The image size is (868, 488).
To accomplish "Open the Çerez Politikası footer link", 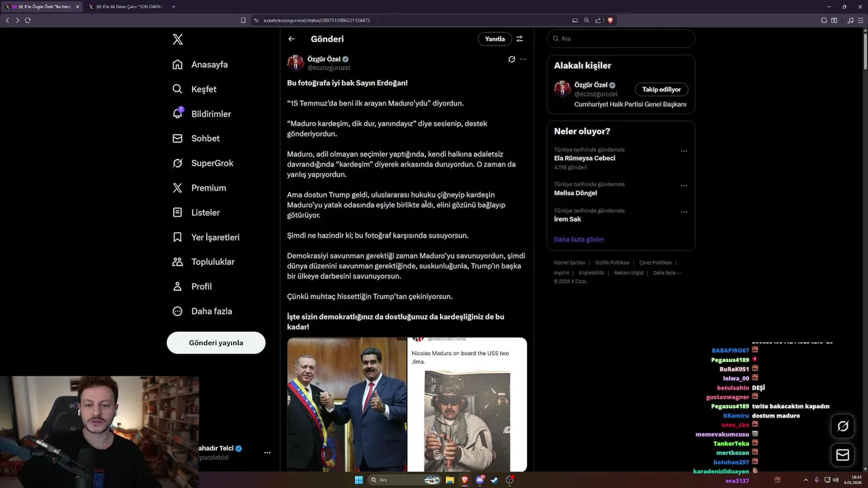I will pyautogui.click(x=655, y=263).
